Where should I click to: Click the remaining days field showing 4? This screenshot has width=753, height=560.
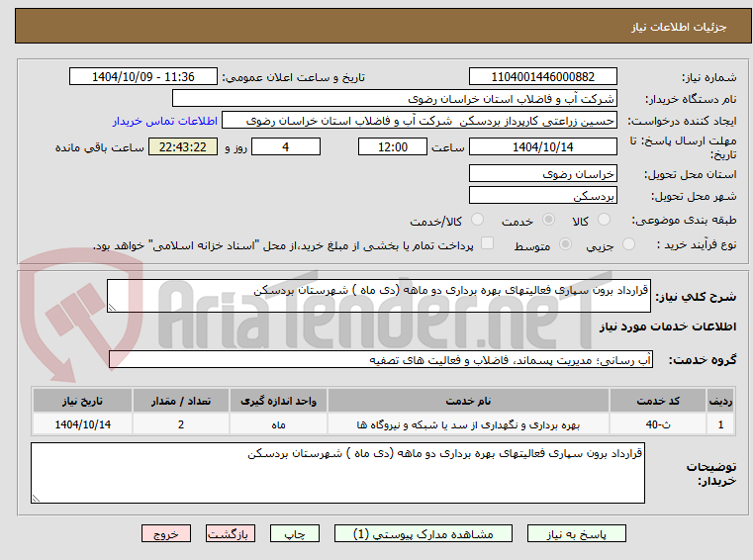pyautogui.click(x=286, y=146)
